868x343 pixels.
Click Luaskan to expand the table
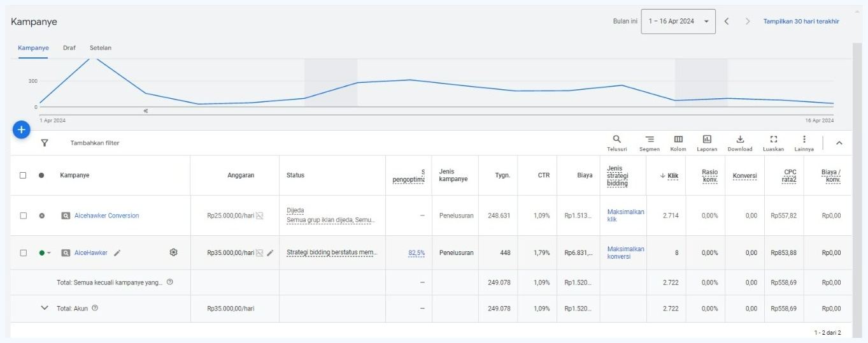773,143
